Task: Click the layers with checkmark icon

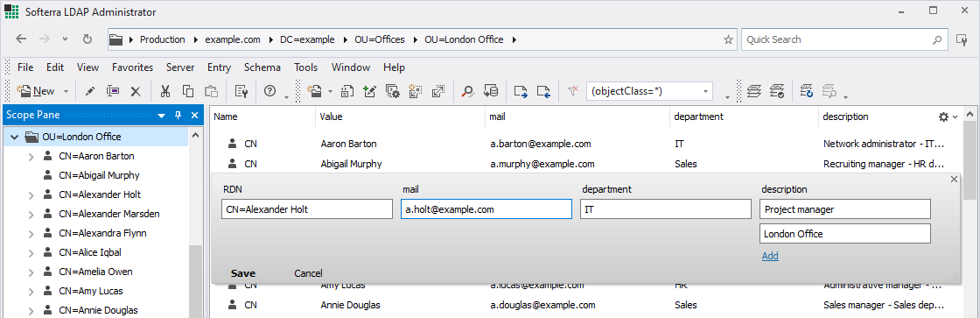Action: pos(777,91)
